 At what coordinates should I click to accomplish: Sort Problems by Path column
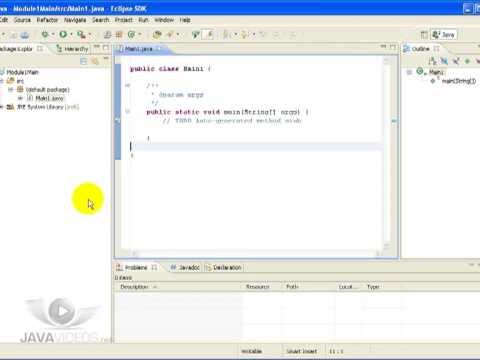point(308,287)
